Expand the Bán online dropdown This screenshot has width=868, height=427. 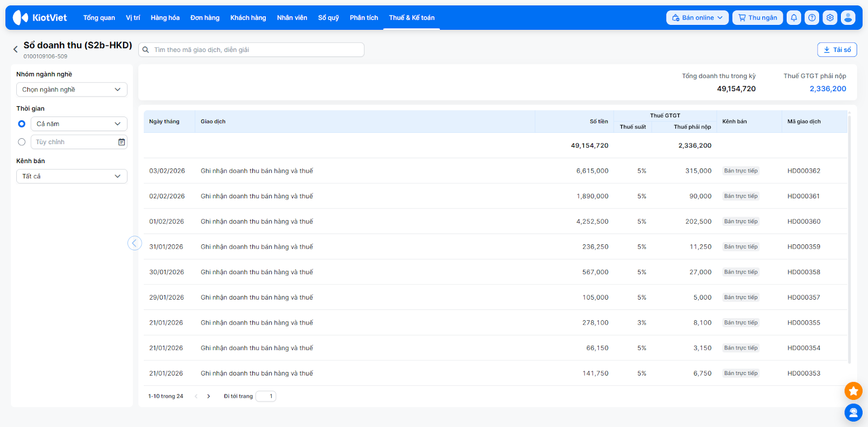click(697, 18)
